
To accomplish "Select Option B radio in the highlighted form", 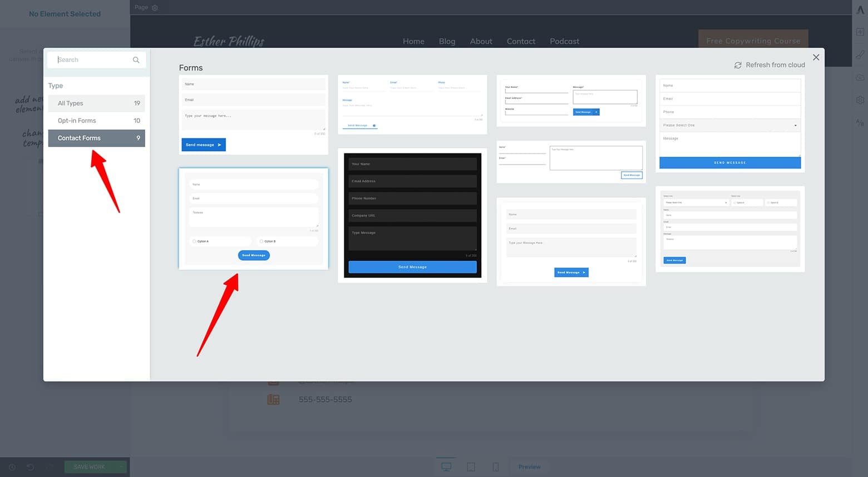I will coord(261,241).
